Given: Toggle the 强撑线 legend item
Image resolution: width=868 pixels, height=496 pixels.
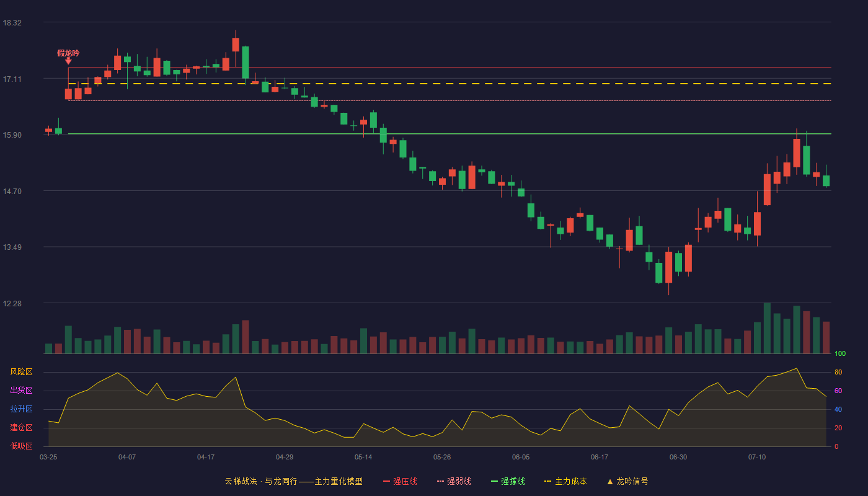Looking at the screenshot, I should (508, 481).
